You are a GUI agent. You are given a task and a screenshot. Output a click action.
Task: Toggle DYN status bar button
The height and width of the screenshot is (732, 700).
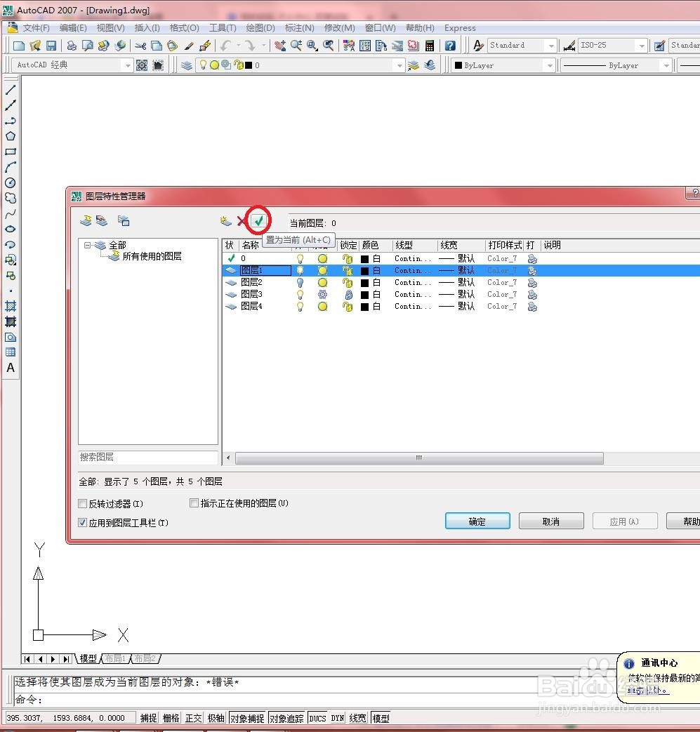(337, 718)
